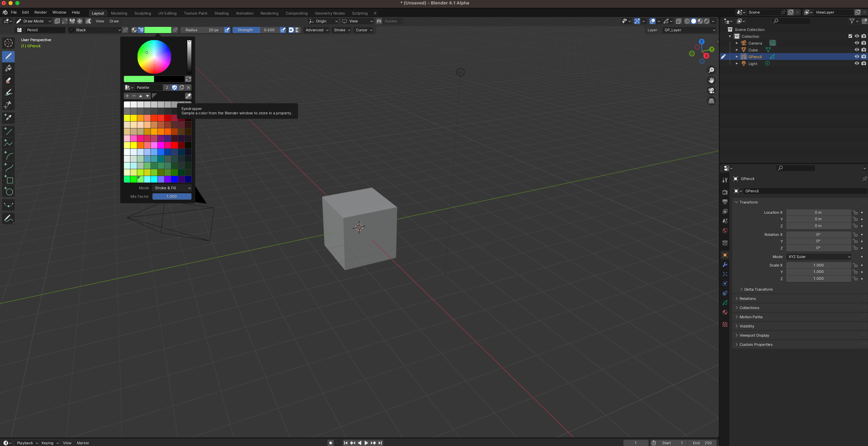
Task: Expand the Viewport Display panel
Action: [x=754, y=335]
